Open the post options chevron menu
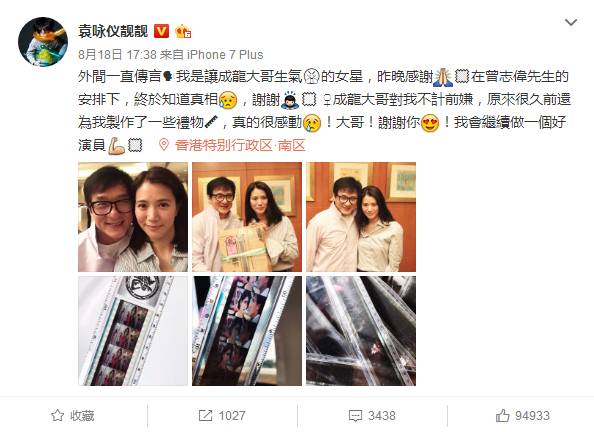 click(x=571, y=22)
